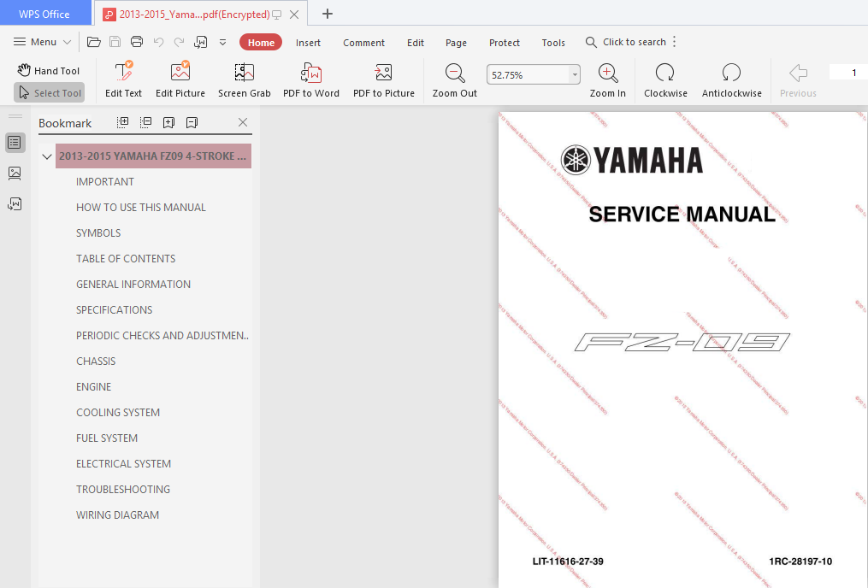Click the Edit Text tool
868x588 pixels.
(123, 80)
